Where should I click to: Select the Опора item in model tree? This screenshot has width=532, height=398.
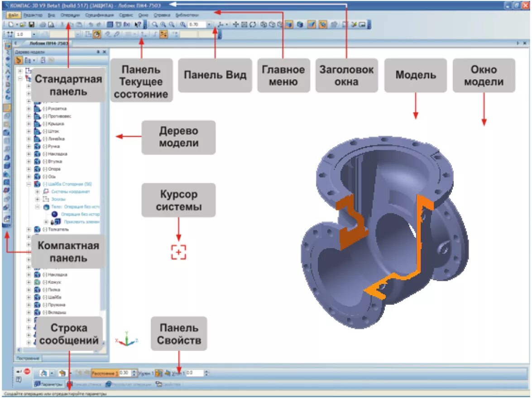pyautogui.click(x=52, y=169)
